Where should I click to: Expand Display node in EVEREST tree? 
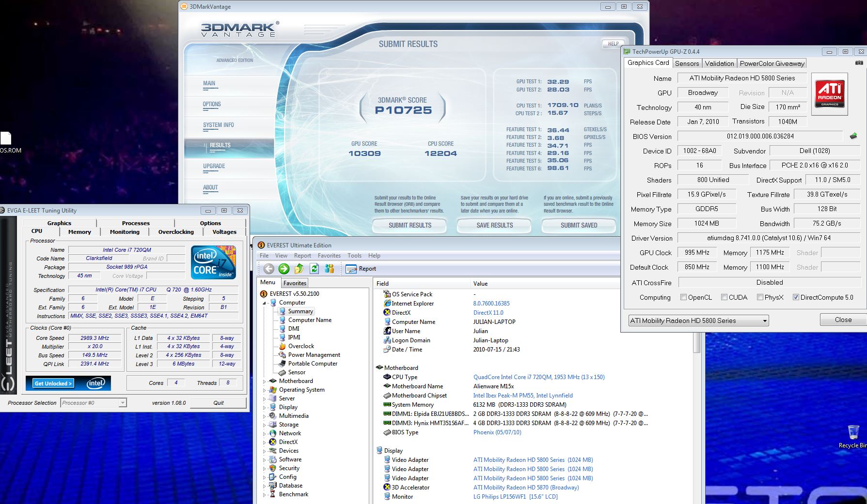pos(265,408)
